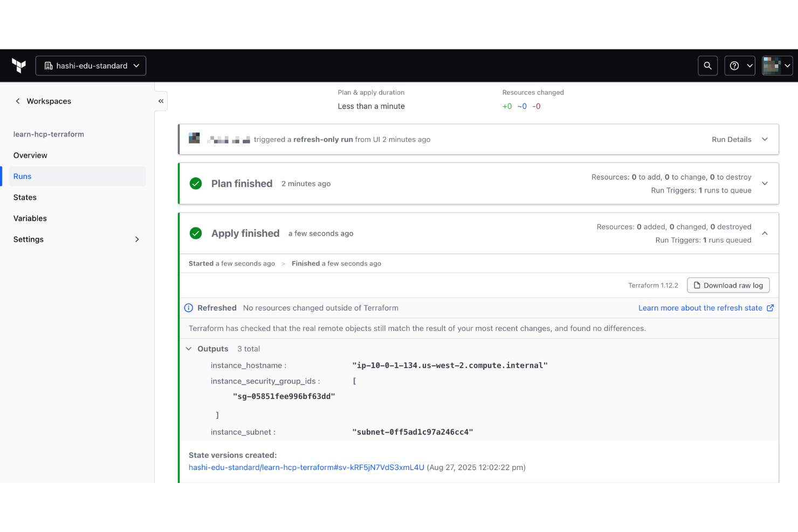
Task: Expand the Run Details section
Action: [765, 139]
